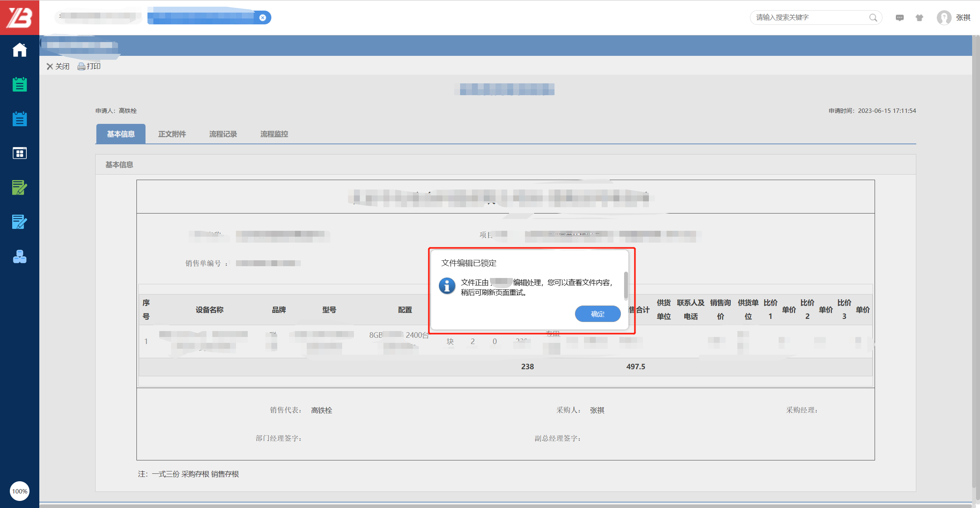Open the green edit-document sidebar icon
Screen dimensions: 980x508
pyautogui.click(x=19, y=188)
